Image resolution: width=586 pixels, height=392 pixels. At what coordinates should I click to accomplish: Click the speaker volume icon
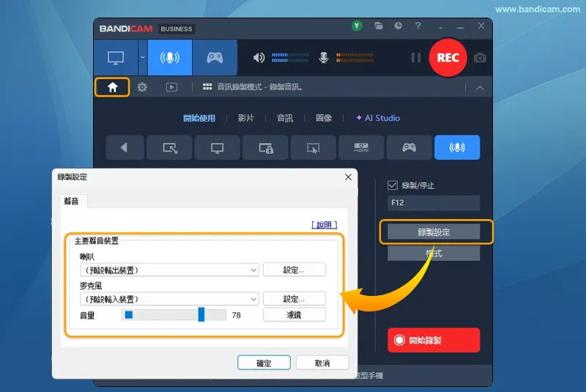[x=259, y=58]
